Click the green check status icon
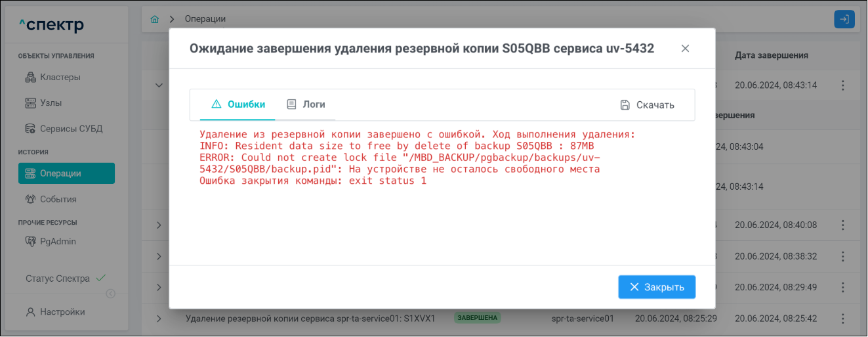This screenshot has height=337, width=868. point(100,278)
